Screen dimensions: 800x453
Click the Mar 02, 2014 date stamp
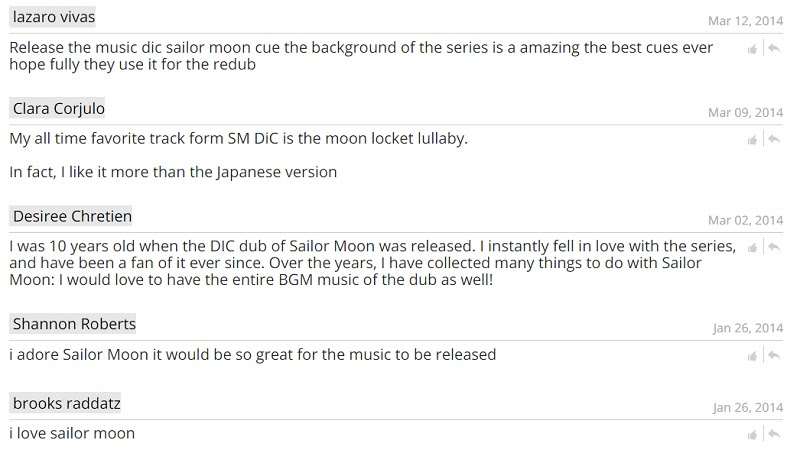coord(745,220)
